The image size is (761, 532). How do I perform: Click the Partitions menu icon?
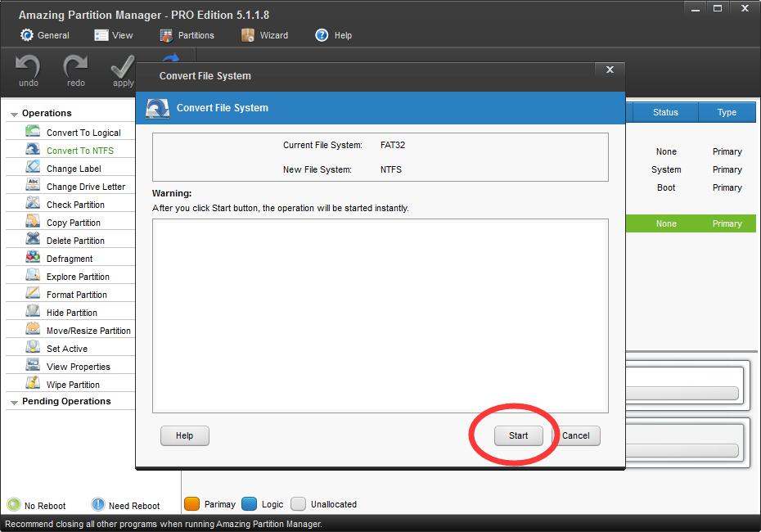point(166,35)
